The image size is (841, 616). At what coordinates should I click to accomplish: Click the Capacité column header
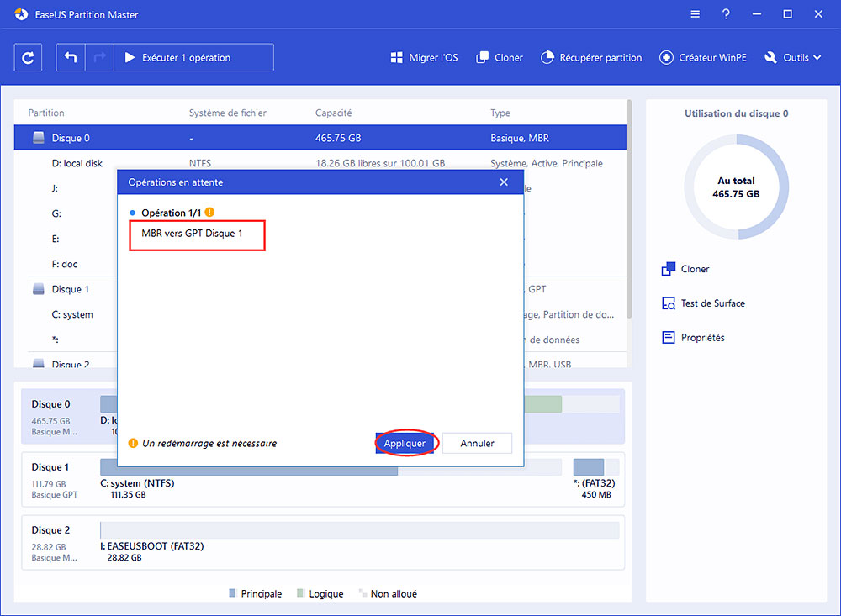coord(334,113)
